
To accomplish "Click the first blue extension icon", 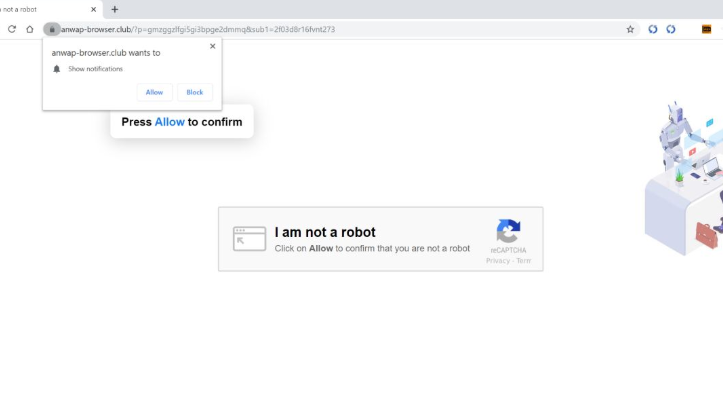I will click(653, 29).
